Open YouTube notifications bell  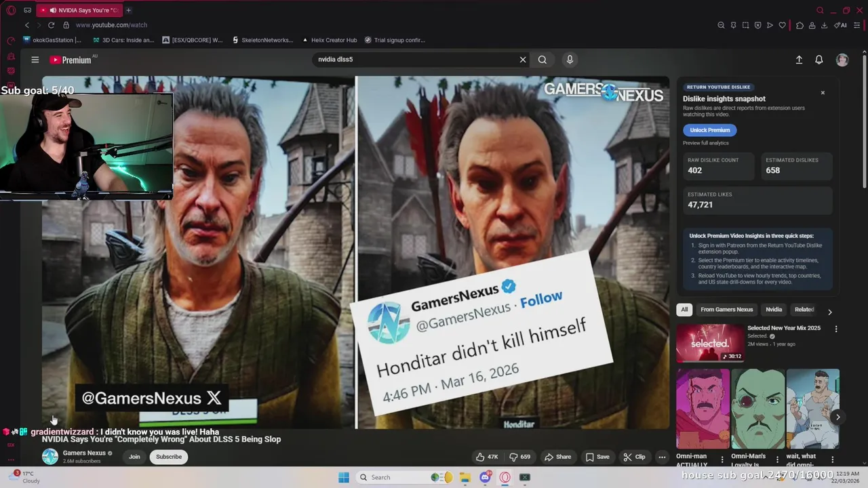tap(819, 60)
